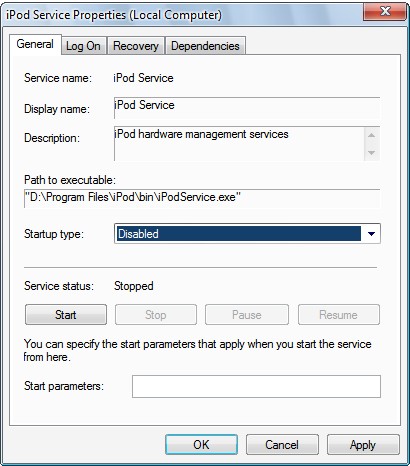410x466 pixels.
Task: Confirm changes with the OK button
Action: coord(201,445)
